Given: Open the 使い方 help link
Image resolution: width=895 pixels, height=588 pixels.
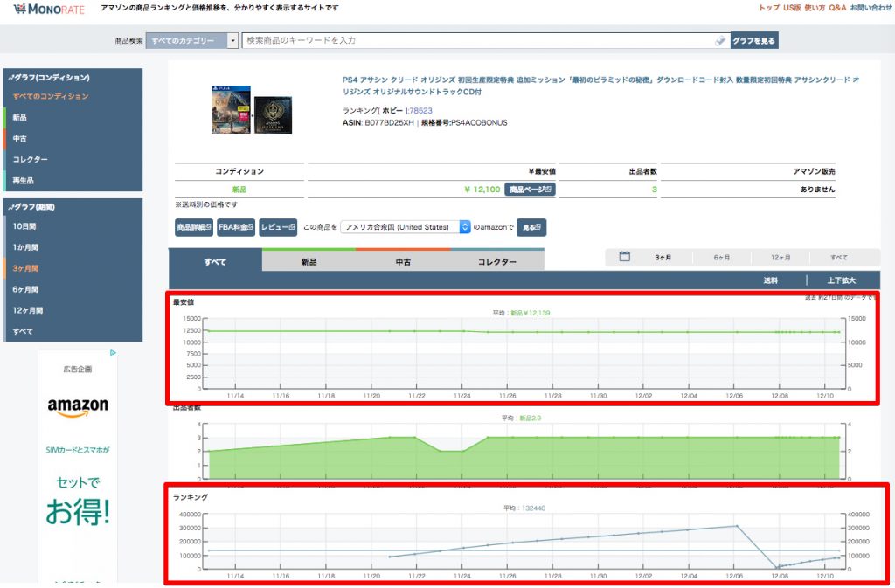Looking at the screenshot, I should point(815,8).
